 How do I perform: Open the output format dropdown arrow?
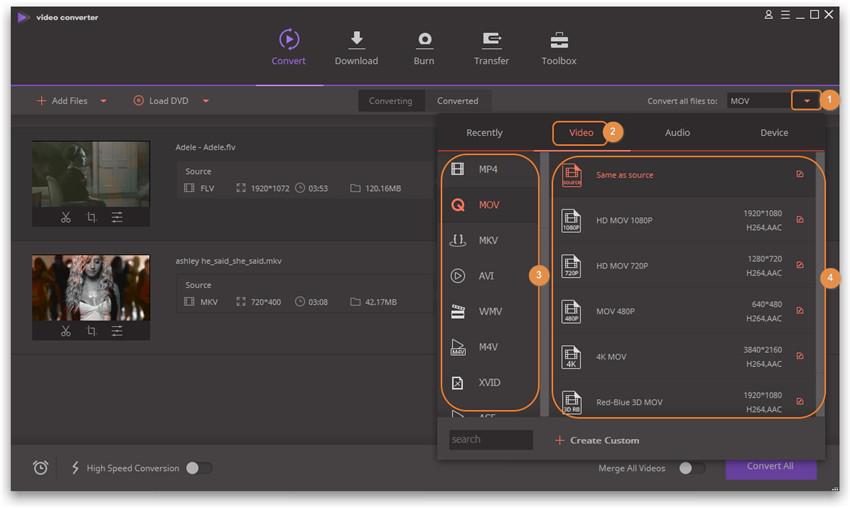click(807, 101)
